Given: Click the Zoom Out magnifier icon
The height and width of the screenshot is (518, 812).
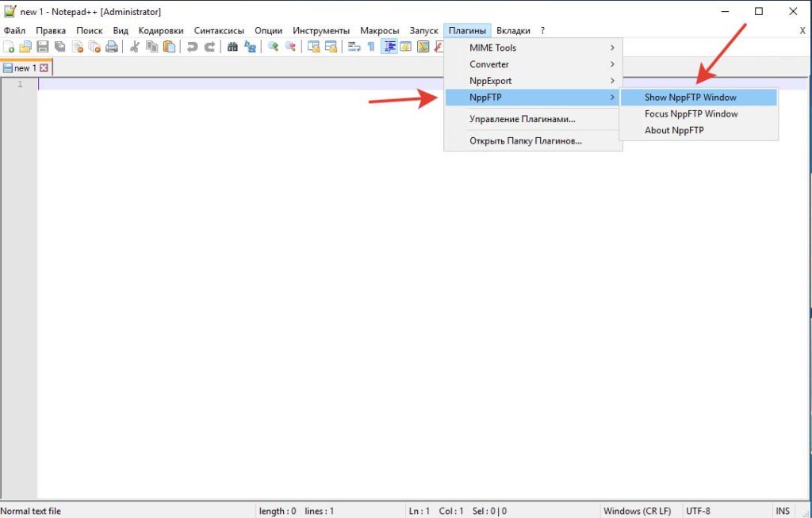Looking at the screenshot, I should 290,47.
